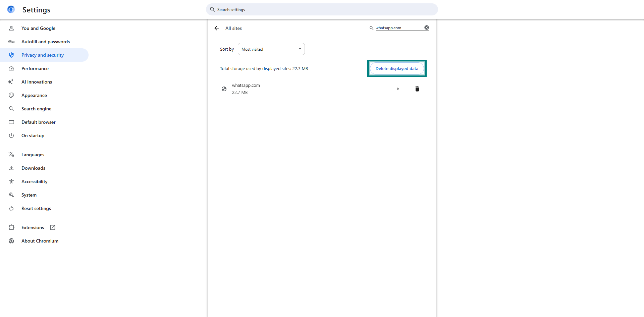
Task: Click the translate icon for Languages
Action: pyautogui.click(x=11, y=155)
